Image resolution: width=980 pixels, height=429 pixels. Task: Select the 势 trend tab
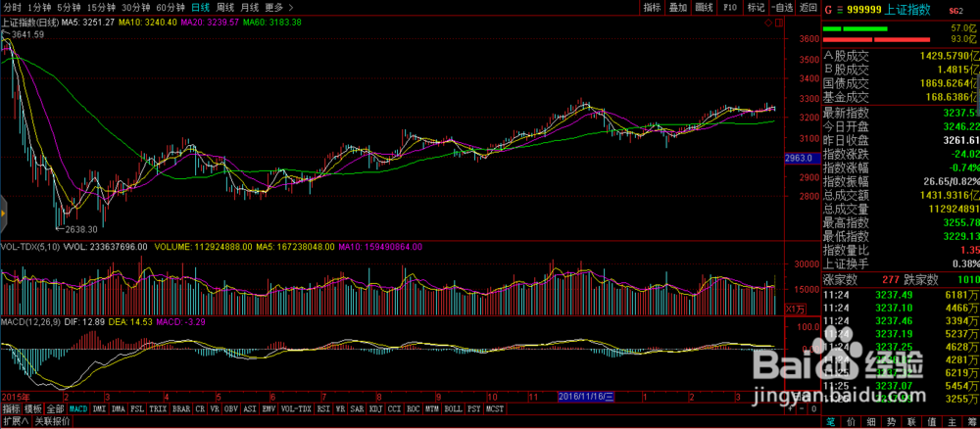[891, 421]
